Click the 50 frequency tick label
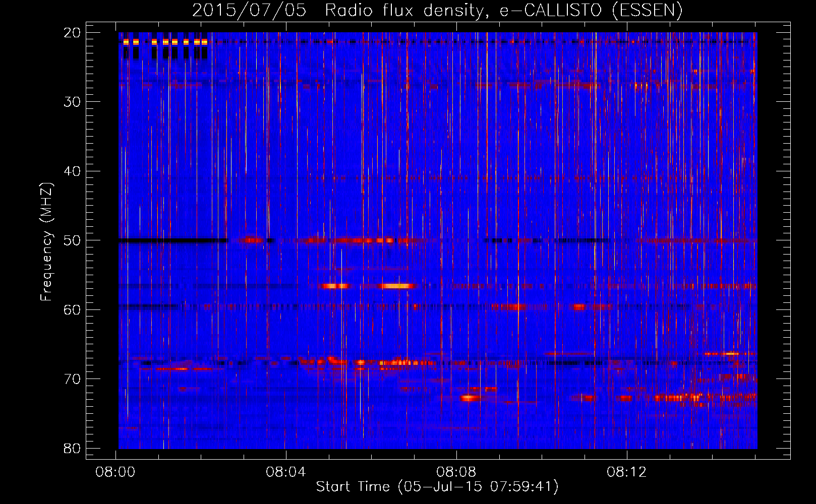 pos(72,240)
